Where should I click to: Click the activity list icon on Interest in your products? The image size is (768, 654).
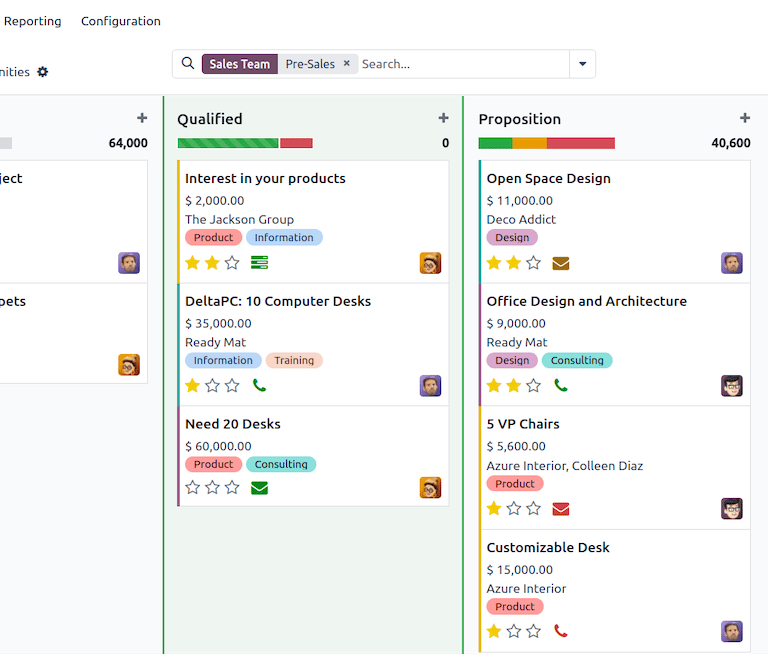259,263
